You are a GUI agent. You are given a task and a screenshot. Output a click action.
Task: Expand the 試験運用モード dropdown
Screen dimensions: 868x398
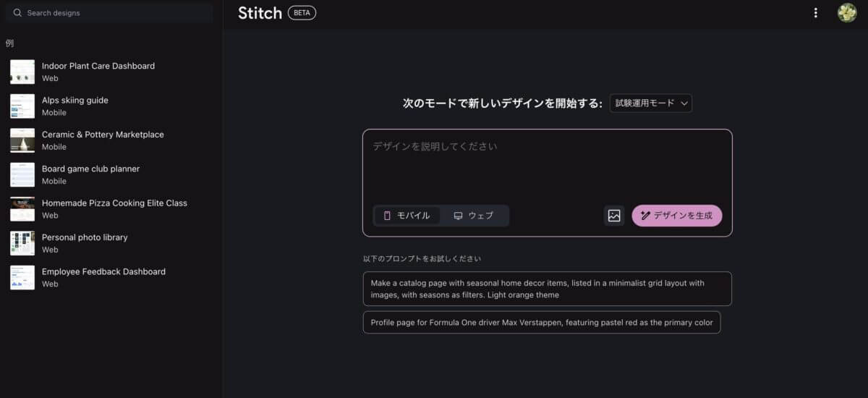(651, 103)
